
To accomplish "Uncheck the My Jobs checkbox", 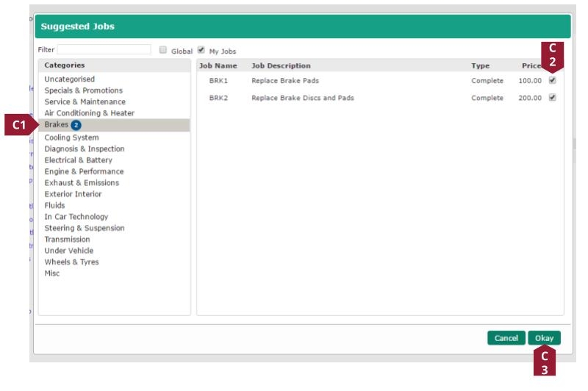I will 201,51.
